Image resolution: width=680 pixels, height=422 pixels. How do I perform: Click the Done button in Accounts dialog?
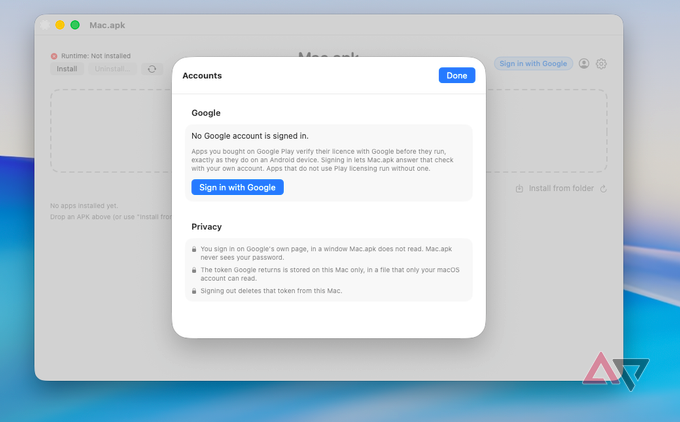(x=457, y=75)
